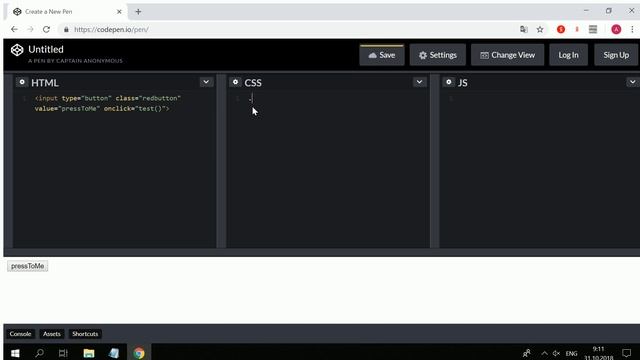The height and width of the screenshot is (360, 640).
Task: Expand the HTML panel dropdown arrow
Action: (x=206, y=82)
